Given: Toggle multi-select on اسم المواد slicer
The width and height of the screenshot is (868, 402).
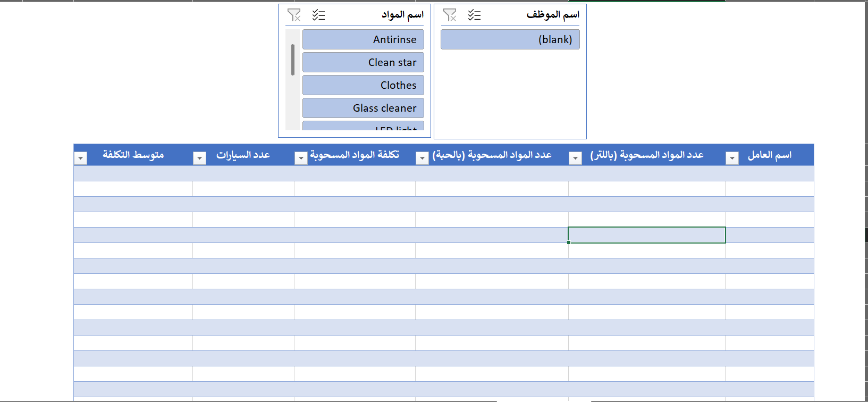Looking at the screenshot, I should pos(319,15).
